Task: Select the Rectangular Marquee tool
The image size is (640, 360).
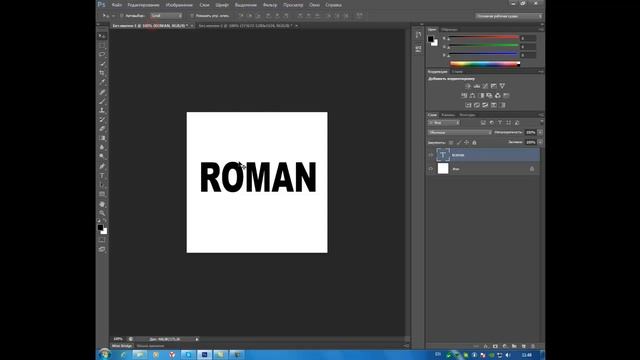Action: (102, 45)
